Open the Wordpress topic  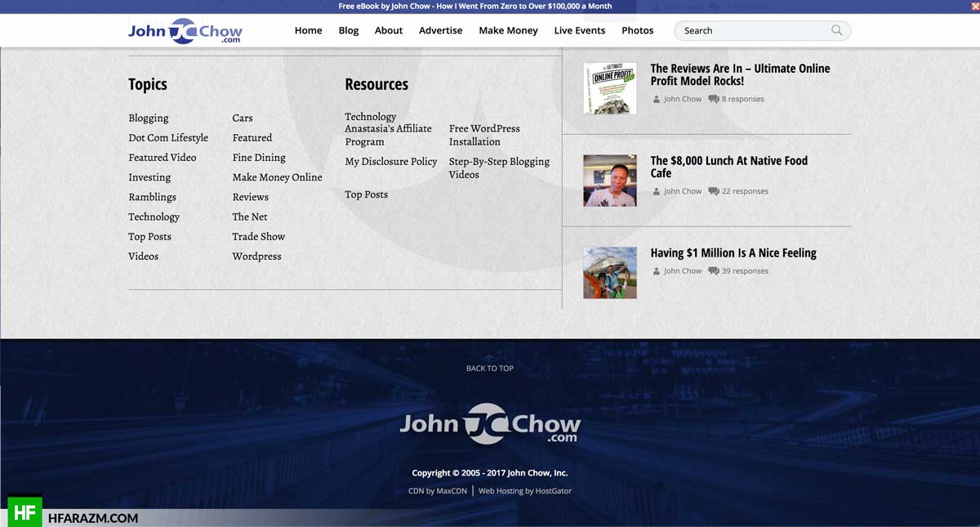coord(256,256)
